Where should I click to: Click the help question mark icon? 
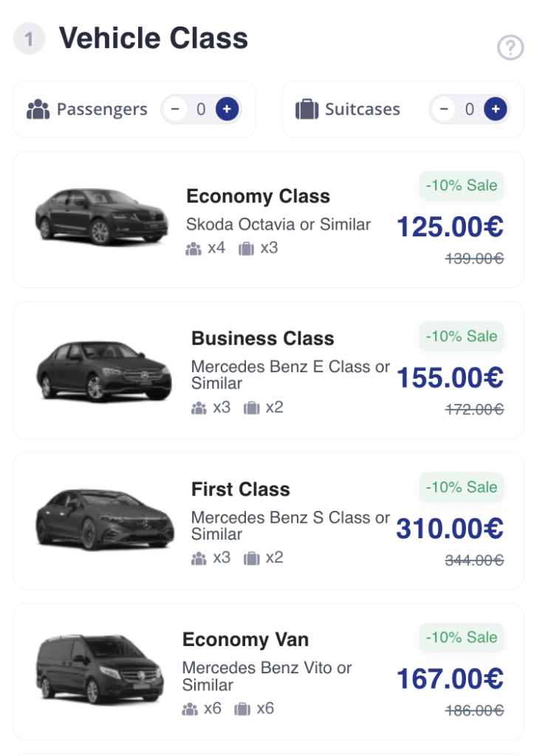pyautogui.click(x=510, y=48)
